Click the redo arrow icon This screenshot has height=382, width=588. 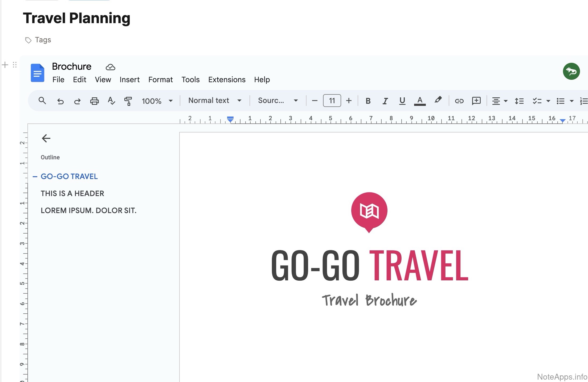click(x=77, y=101)
